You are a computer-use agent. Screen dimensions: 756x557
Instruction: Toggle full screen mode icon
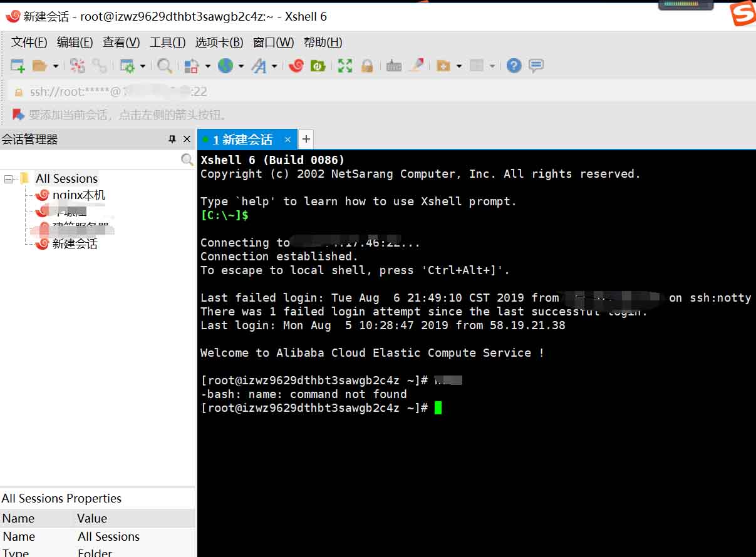pyautogui.click(x=344, y=65)
